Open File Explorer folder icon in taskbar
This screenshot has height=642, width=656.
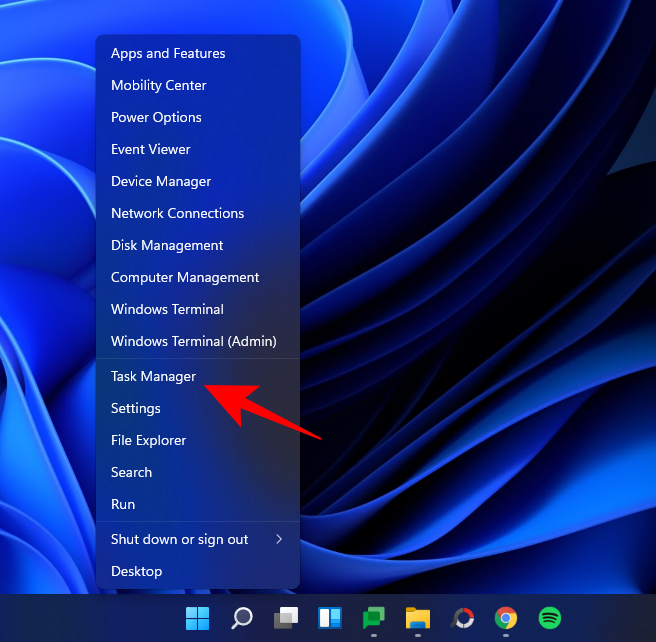pos(418,617)
